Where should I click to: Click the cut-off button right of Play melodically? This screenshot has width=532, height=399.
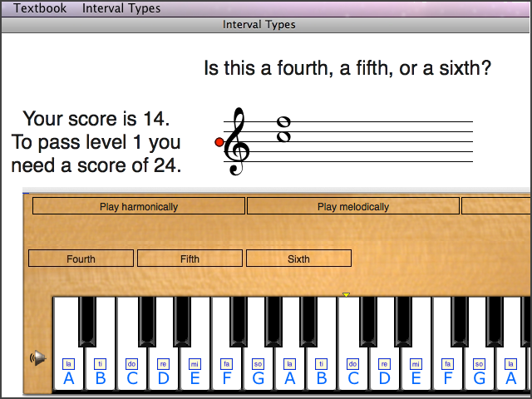(495, 206)
